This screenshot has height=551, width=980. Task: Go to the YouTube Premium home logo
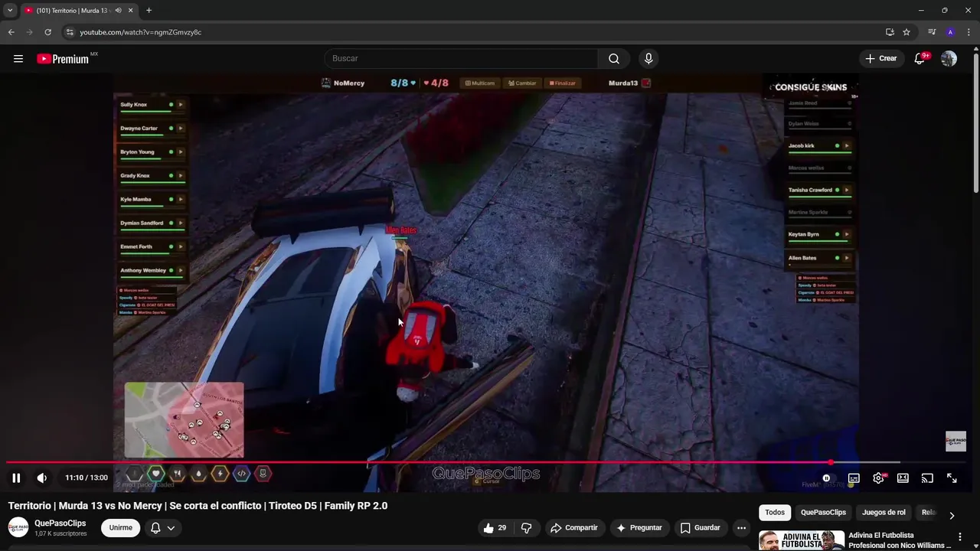pos(64,59)
